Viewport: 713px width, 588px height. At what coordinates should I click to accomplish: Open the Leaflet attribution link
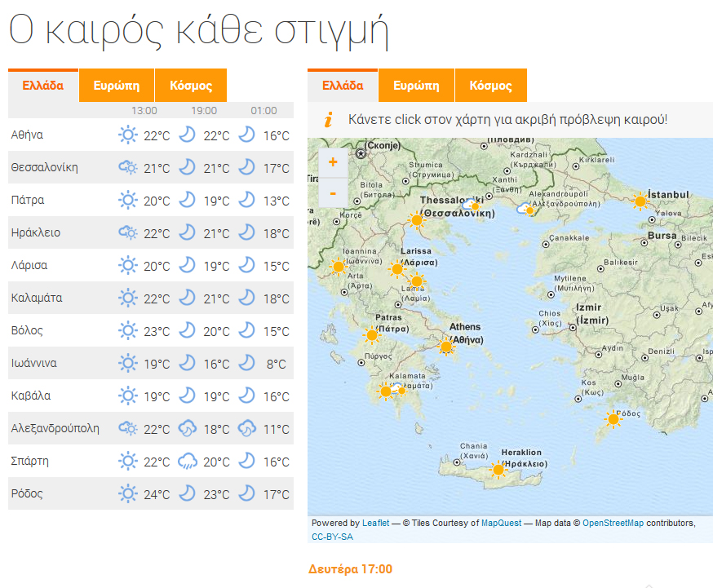(x=376, y=523)
